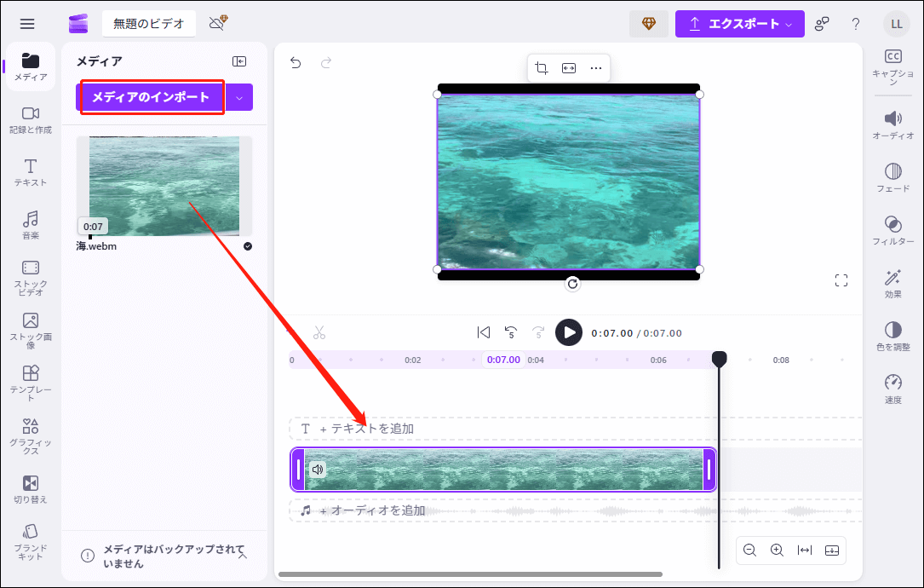The width and height of the screenshot is (924, 588).
Task: Click + テキストを追加 on the timeline
Action: [x=371, y=429]
